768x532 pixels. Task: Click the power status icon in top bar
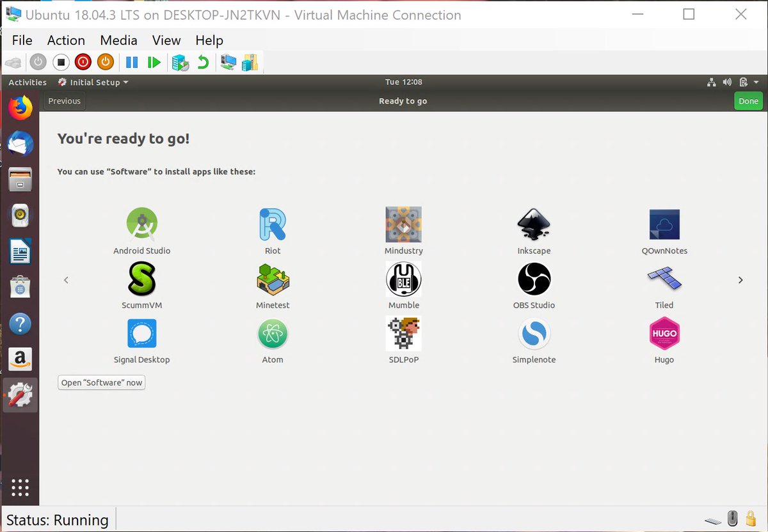743,82
